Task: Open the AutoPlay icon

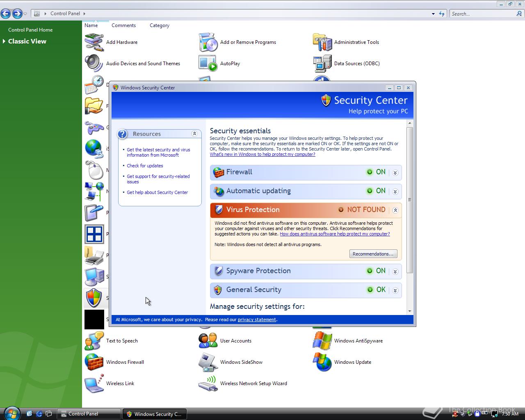Action: (208, 64)
